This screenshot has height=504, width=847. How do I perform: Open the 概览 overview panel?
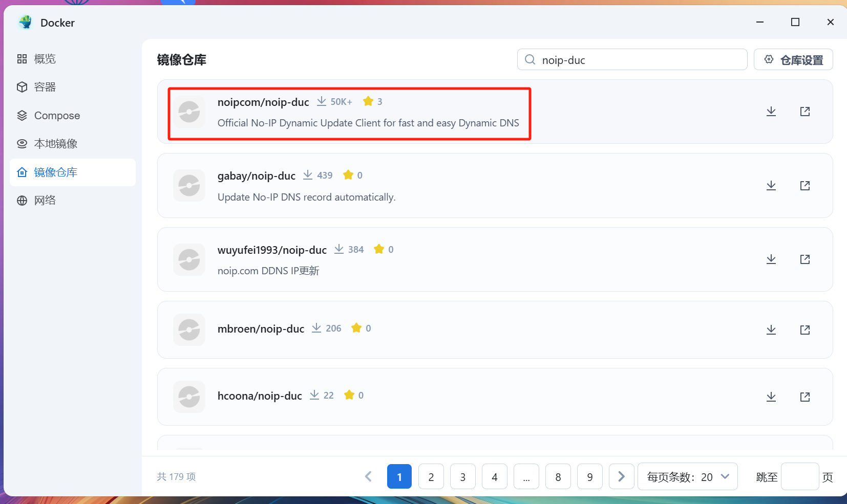pos(45,58)
